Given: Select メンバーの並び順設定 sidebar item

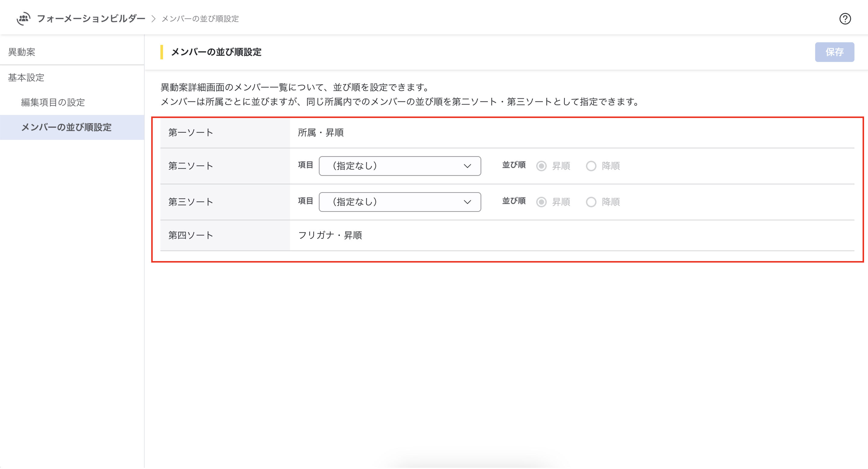Looking at the screenshot, I should click(x=66, y=127).
